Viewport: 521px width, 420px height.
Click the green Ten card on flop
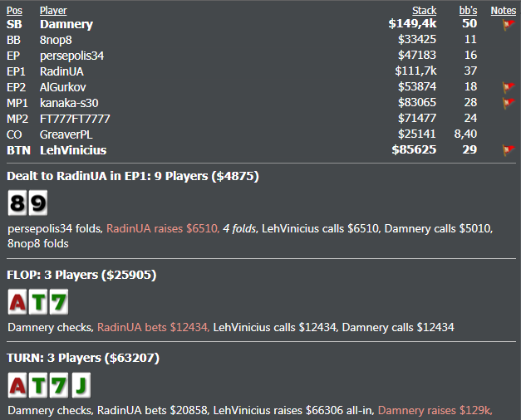[x=37, y=301]
